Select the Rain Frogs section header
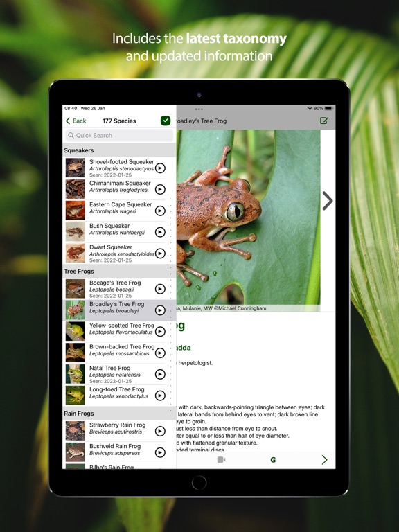The width and height of the screenshot is (399, 532). [119, 414]
